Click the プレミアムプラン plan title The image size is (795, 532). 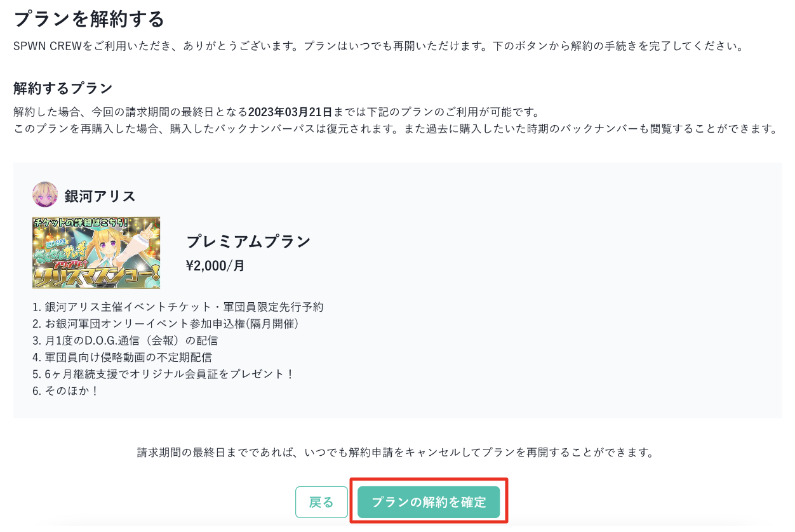tap(248, 241)
